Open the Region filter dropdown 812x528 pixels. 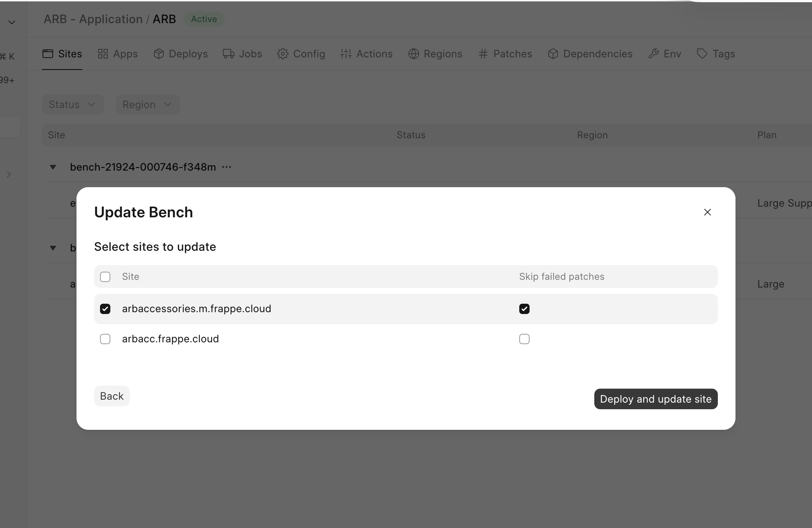pyautogui.click(x=148, y=104)
